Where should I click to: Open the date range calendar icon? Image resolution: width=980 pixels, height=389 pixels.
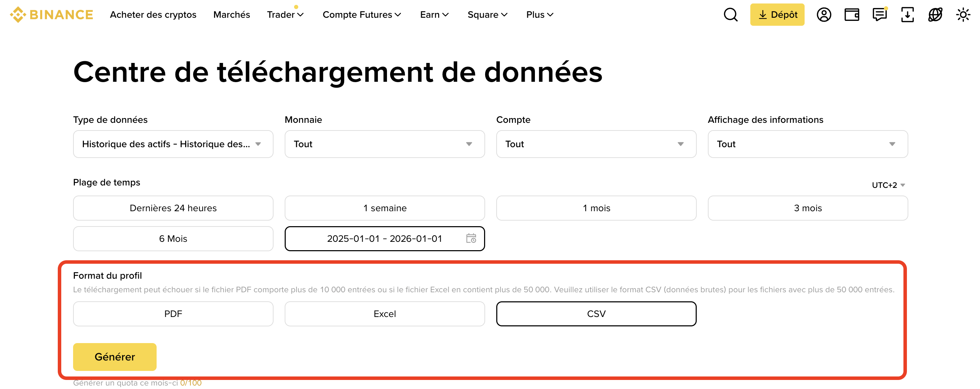pyautogui.click(x=471, y=238)
